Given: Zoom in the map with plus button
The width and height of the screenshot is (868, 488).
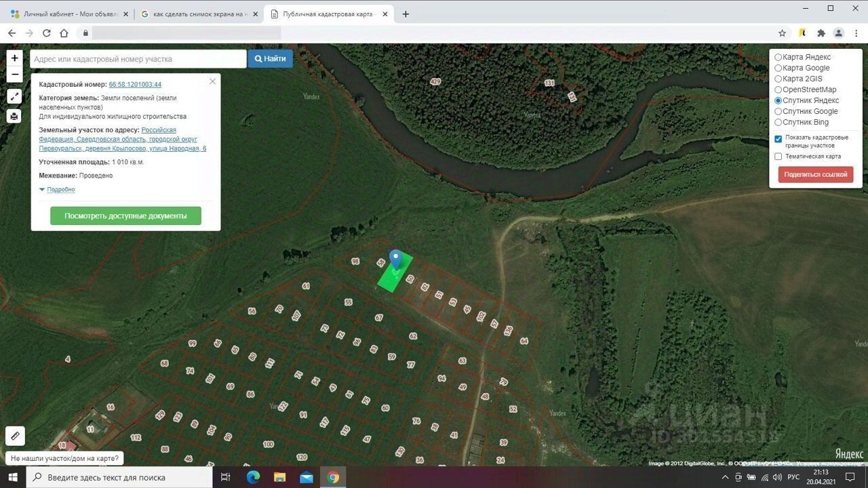Looking at the screenshot, I should click(14, 58).
